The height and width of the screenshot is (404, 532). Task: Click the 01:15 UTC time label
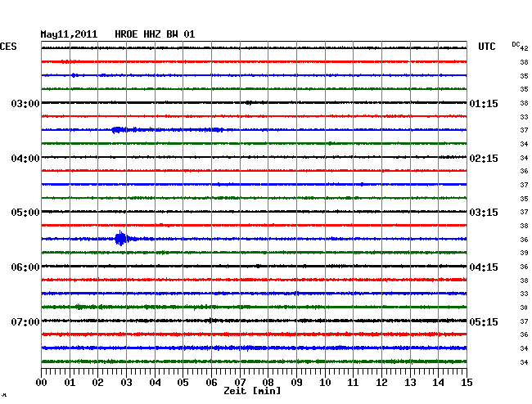(x=484, y=103)
